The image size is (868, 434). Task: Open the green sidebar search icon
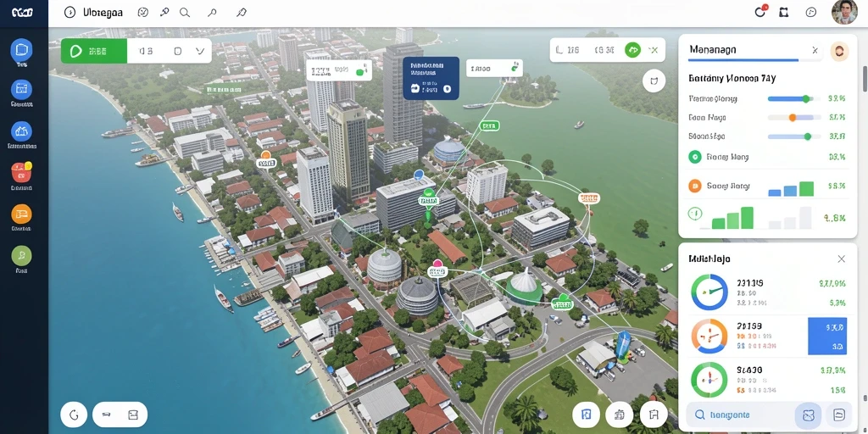pyautogui.click(x=21, y=256)
